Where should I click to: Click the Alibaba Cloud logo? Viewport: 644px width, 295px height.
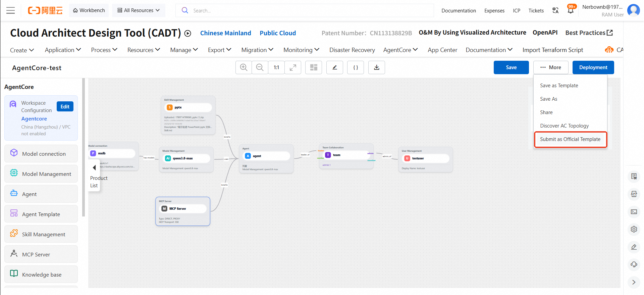click(x=45, y=10)
